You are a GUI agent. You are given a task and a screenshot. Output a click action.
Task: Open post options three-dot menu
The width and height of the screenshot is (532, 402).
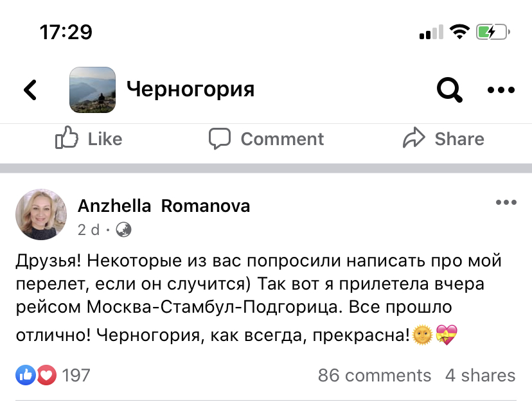tap(506, 203)
